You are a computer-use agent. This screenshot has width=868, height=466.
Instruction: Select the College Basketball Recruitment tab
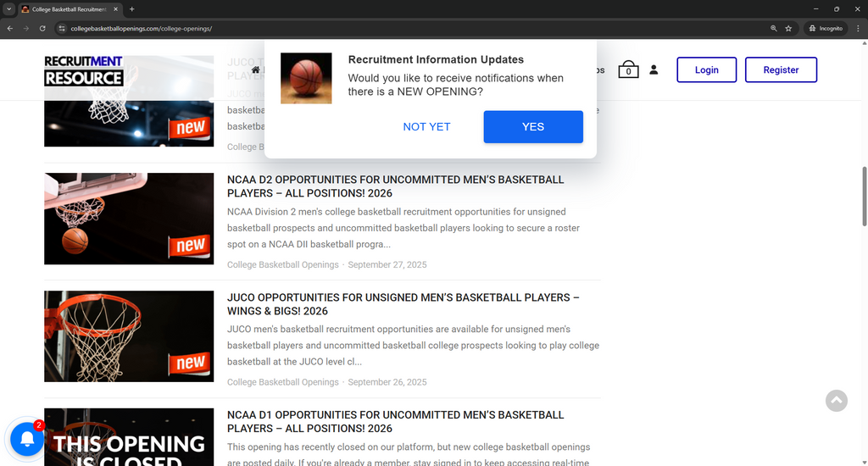(x=70, y=8)
